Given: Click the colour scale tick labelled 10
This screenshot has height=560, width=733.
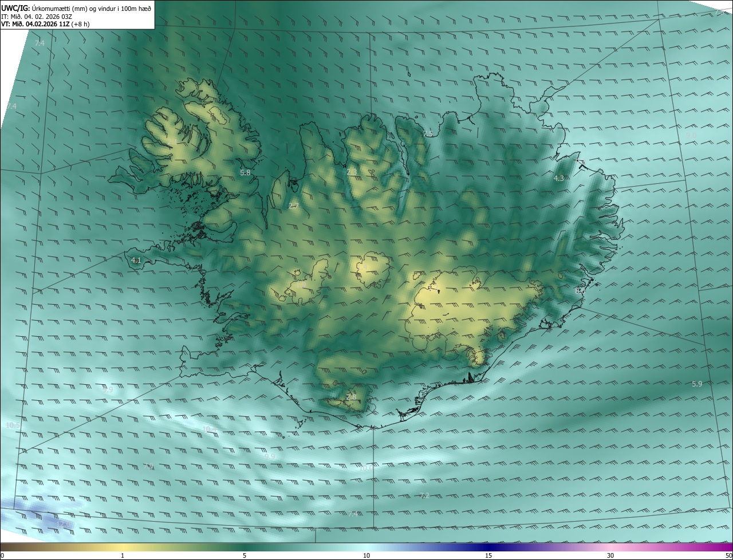Looking at the screenshot, I should [366, 555].
